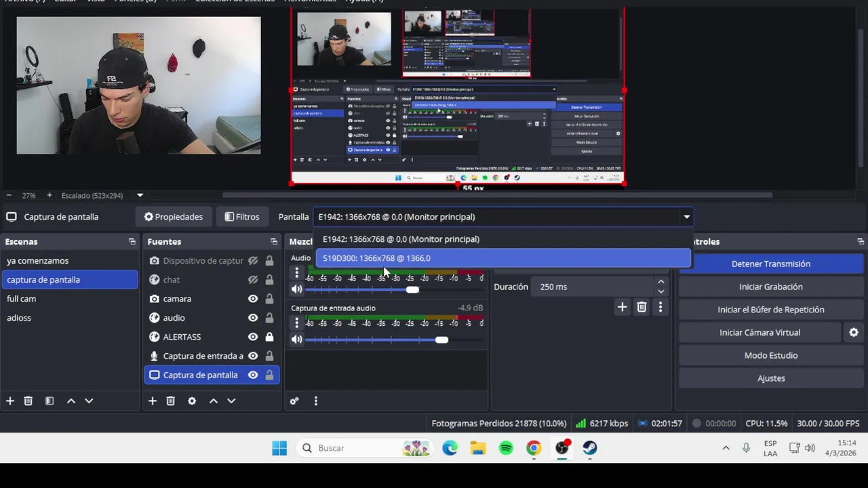Click Iniciar Cámara Virtual button

760,332
